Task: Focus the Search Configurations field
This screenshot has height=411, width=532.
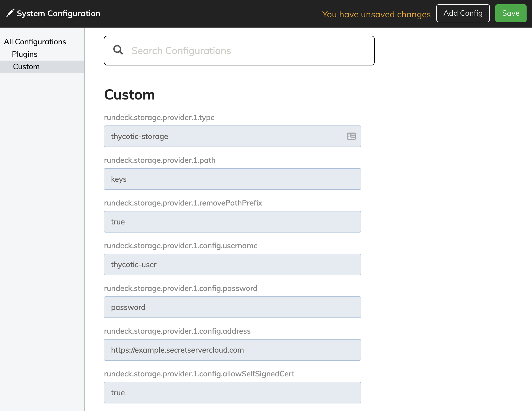Action: 239,51
